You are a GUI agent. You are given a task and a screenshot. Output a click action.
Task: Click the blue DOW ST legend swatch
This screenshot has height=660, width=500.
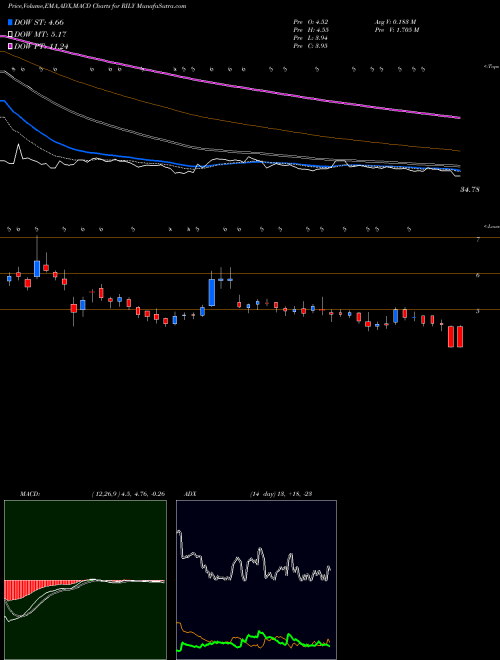10,22
